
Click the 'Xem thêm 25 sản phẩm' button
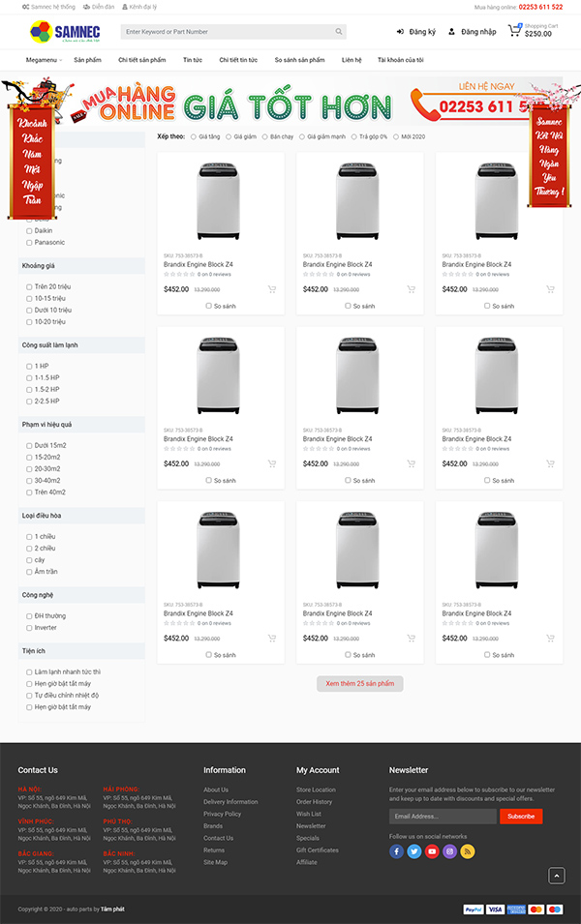tap(359, 683)
